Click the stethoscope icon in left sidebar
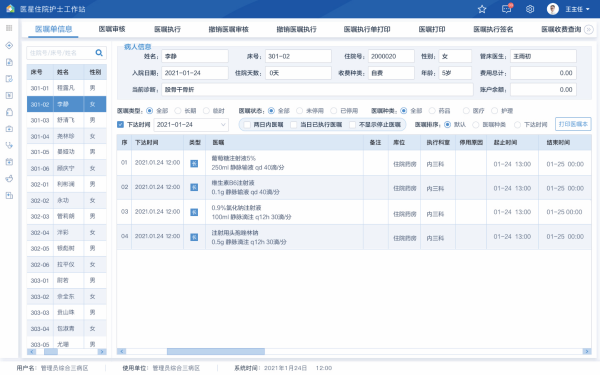 (9, 145)
